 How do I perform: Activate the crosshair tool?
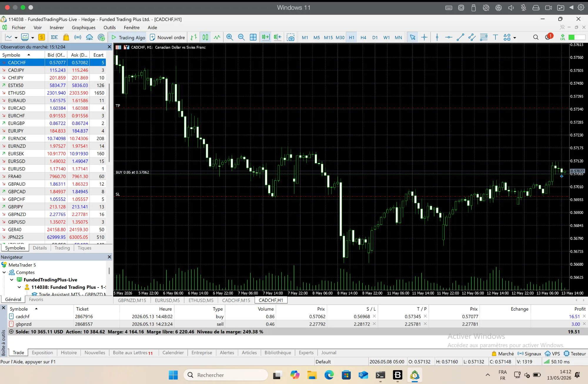pos(424,37)
